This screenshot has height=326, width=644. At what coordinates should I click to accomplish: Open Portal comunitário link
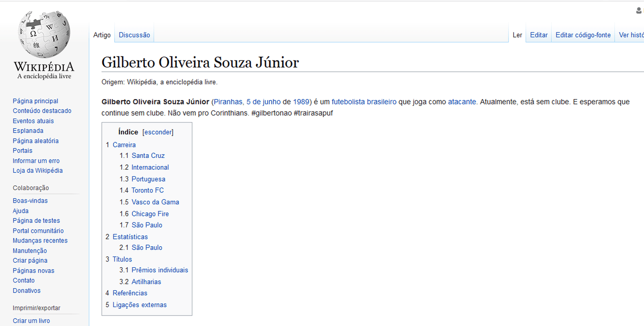tap(38, 231)
